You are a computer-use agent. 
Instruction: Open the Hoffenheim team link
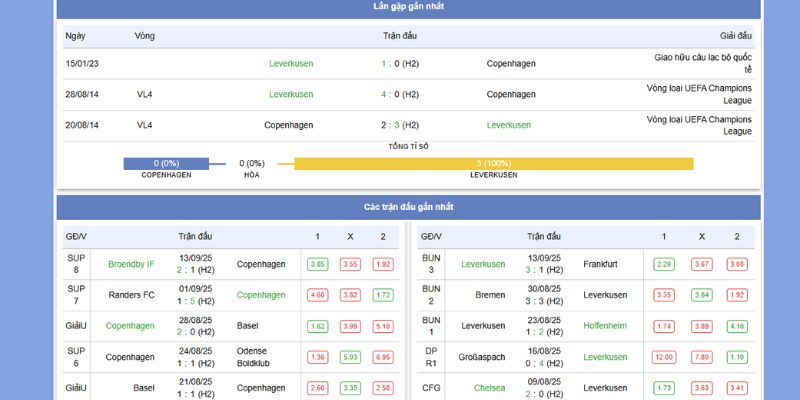coord(606,326)
